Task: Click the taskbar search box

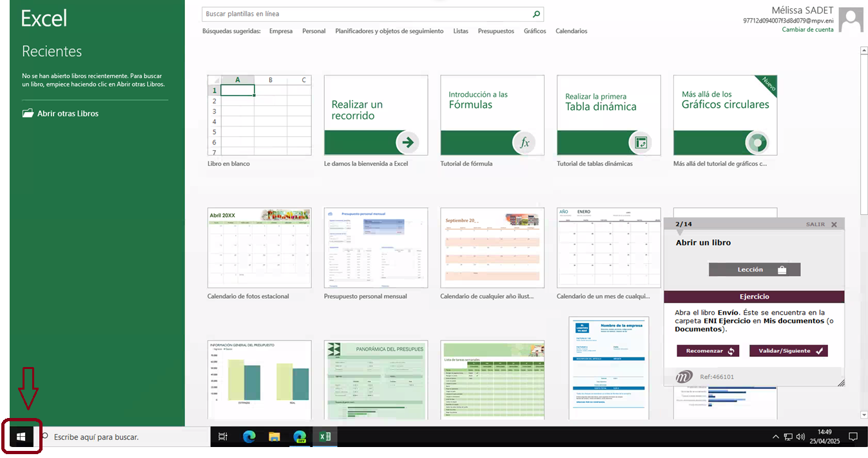Action: (x=122, y=437)
